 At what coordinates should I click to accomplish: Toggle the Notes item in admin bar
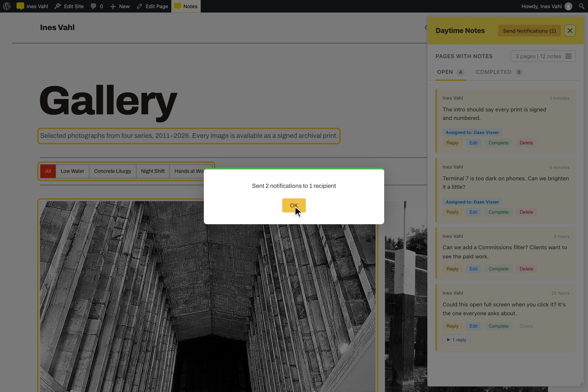coord(186,6)
